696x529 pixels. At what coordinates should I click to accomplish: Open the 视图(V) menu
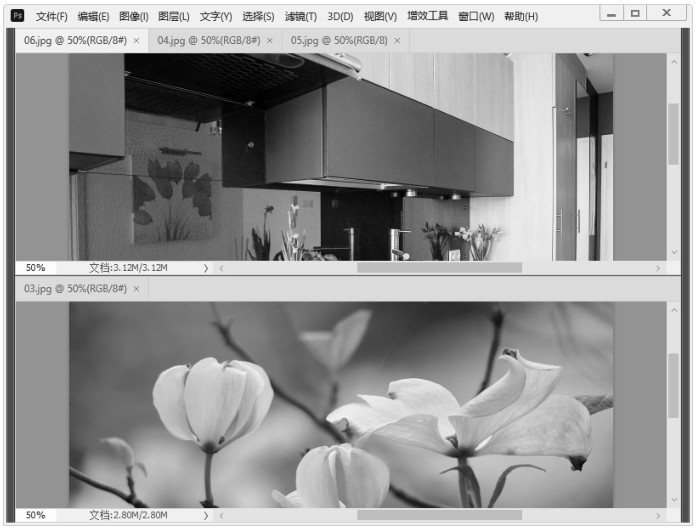click(380, 16)
